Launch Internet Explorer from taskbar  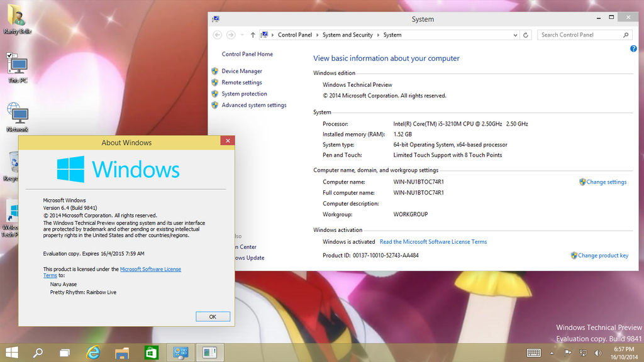[93, 352]
